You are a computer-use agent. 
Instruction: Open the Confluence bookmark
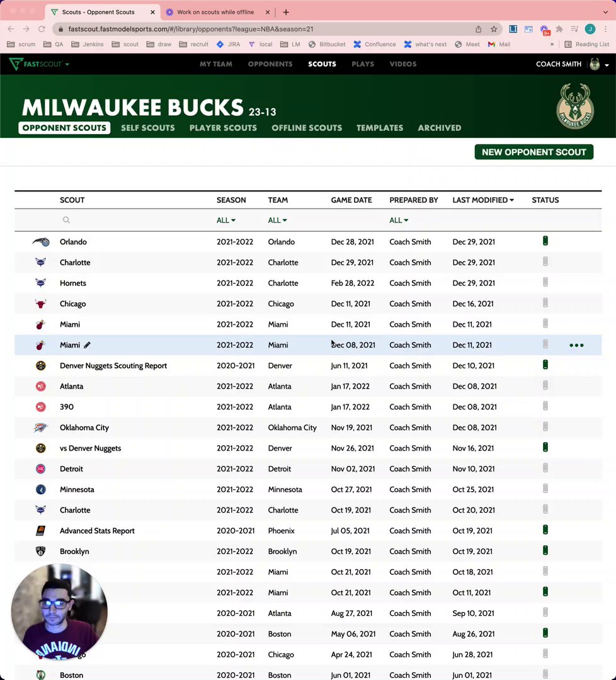tap(375, 44)
